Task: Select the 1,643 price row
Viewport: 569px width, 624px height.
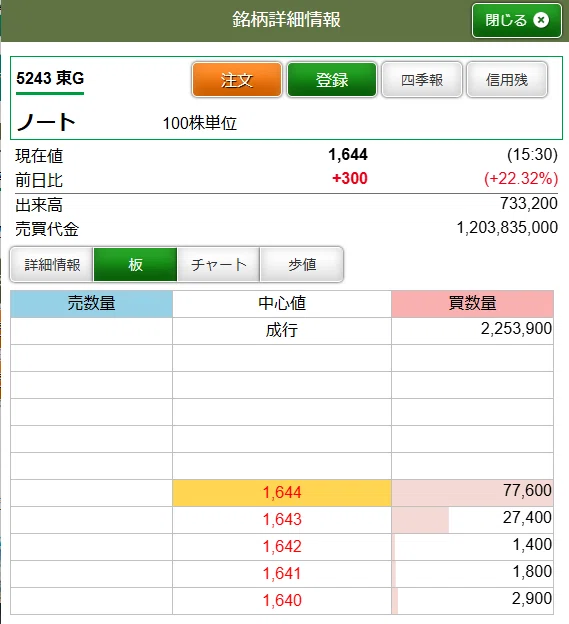Action: (282, 520)
